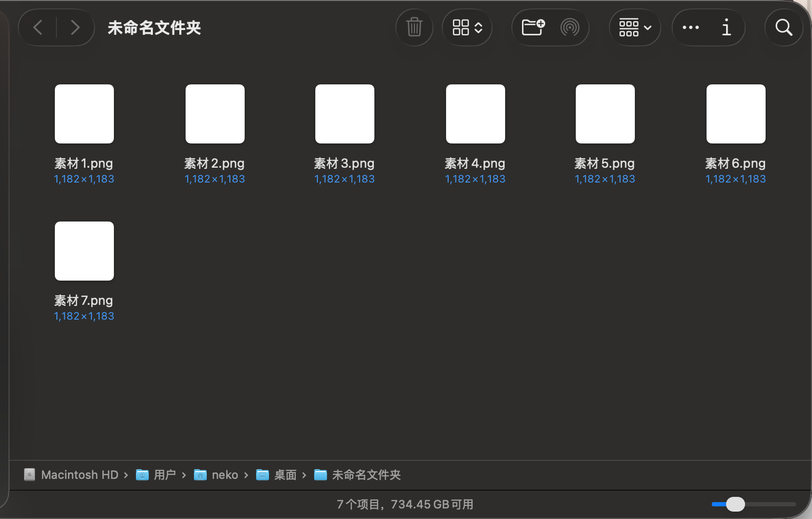Click the file name 素材 2.png
Viewport: 812px width, 519px height.
[215, 164]
